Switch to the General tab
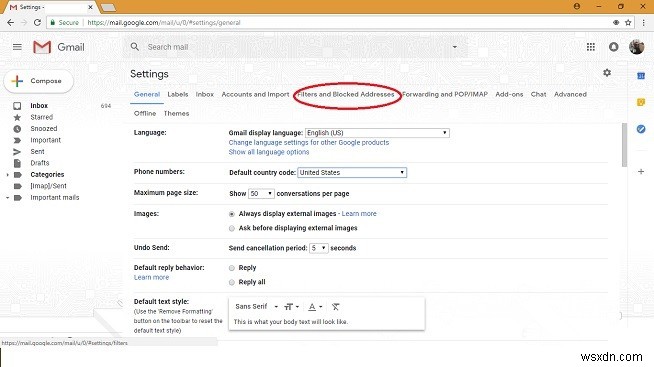The image size is (654, 367). coord(147,94)
